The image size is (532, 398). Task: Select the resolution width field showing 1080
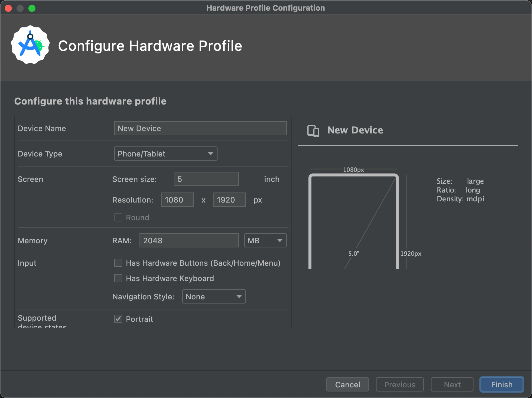(x=177, y=200)
